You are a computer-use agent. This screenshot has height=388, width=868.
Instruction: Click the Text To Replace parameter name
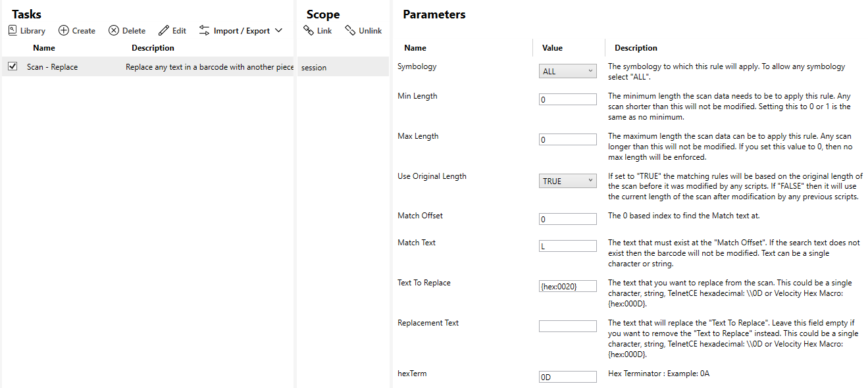point(424,283)
